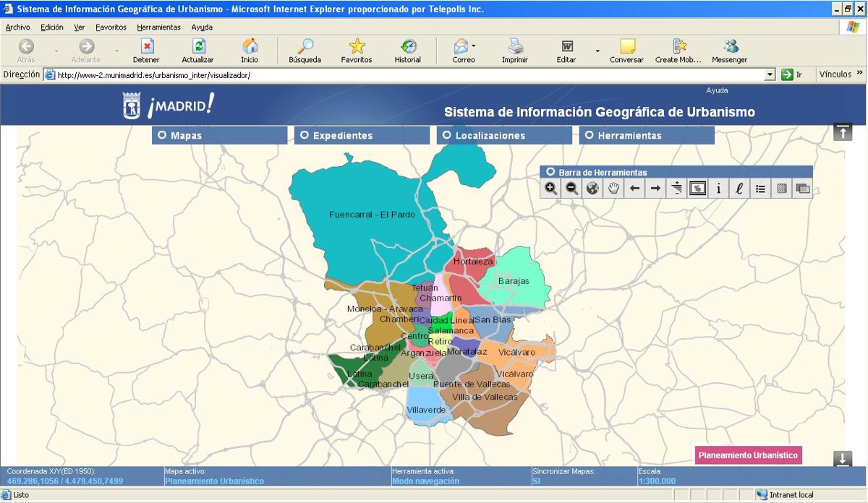This screenshot has height=503, width=868.
Task: Click the globe full extent icon
Action: tap(592, 189)
